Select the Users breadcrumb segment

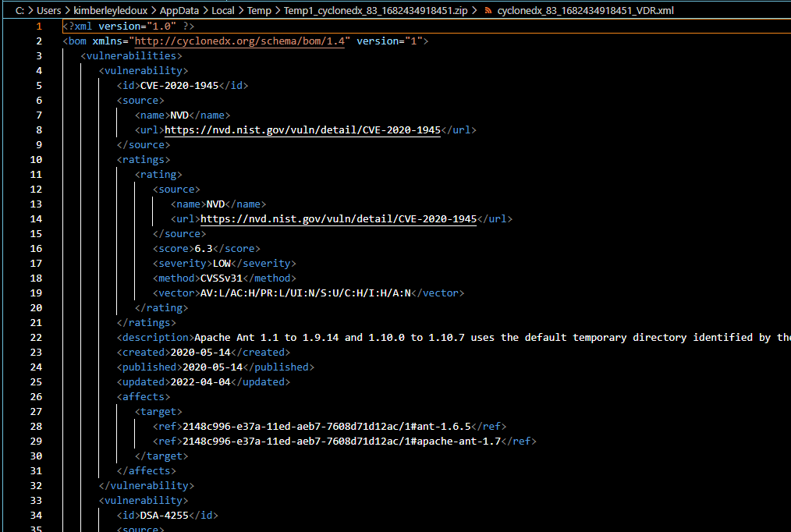[x=48, y=11]
